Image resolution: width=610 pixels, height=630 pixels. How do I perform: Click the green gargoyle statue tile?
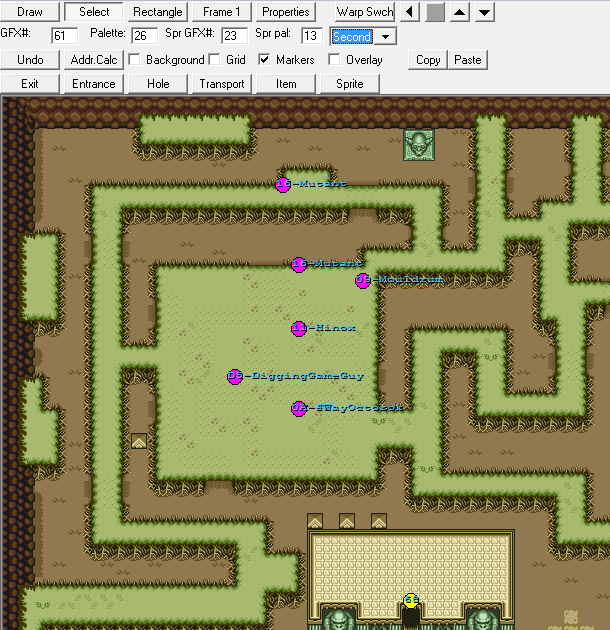pos(419,145)
